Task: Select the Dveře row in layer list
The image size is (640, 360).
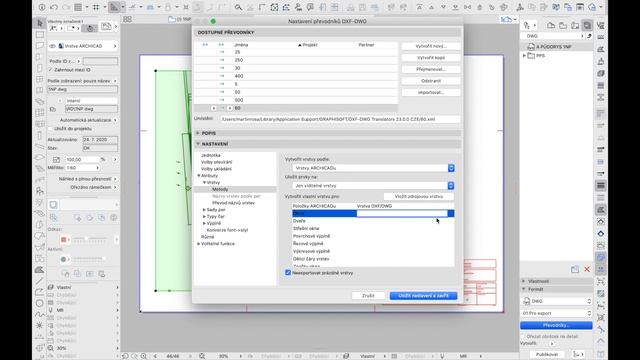Action: 373,221
